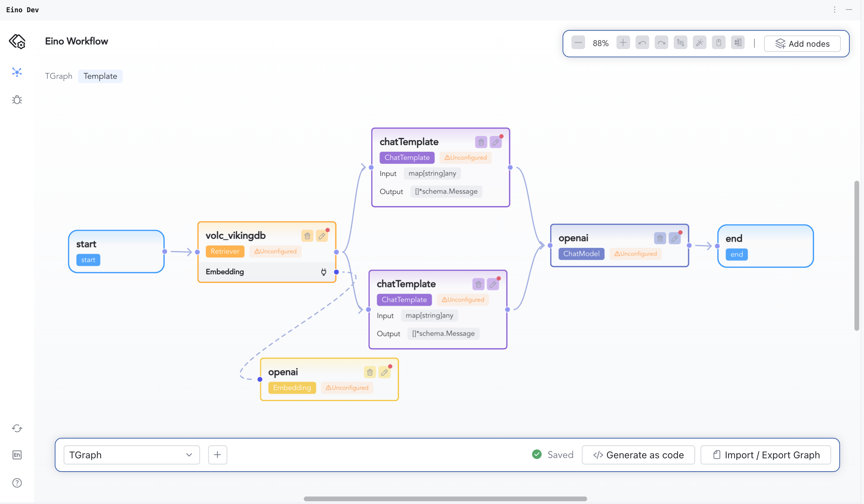Click the horizontal scrollbar at bottom
Viewport: 864px width, 504px height.
coord(445,499)
